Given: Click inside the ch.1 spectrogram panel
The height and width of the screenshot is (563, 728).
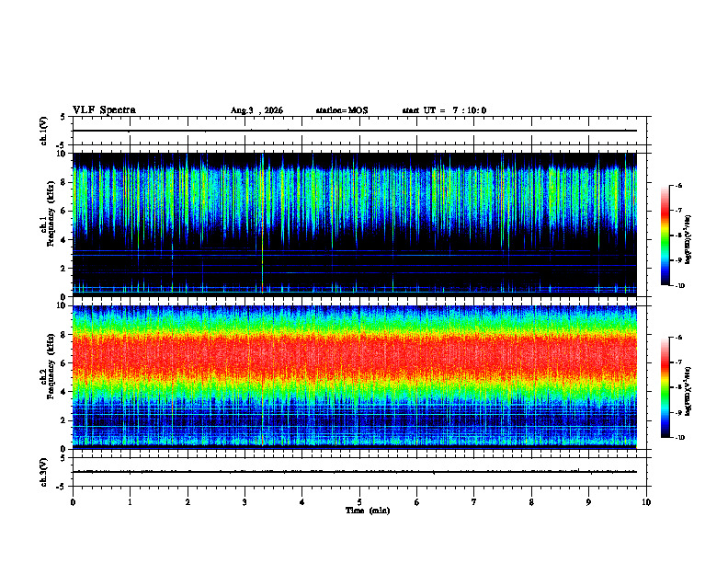Looking at the screenshot, I should [x=355, y=224].
